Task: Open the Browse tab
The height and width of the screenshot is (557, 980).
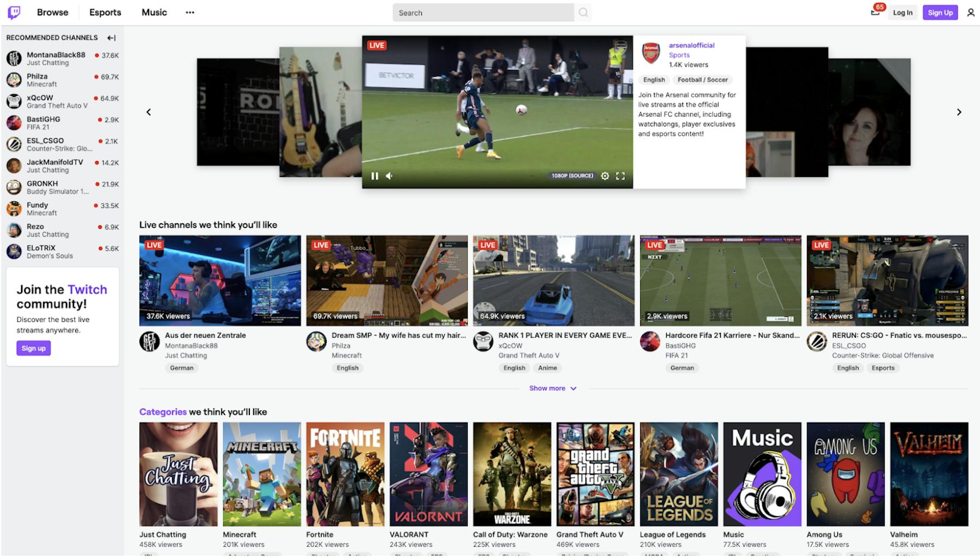Action: tap(53, 12)
